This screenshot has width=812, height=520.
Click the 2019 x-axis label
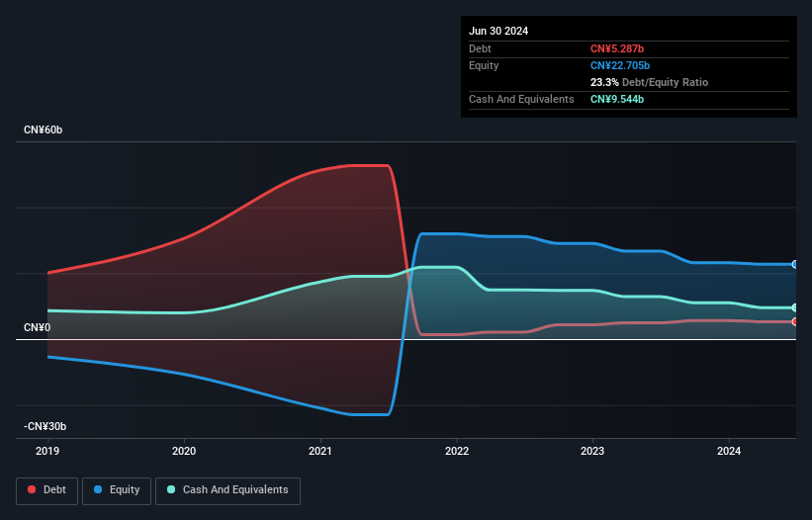point(47,451)
